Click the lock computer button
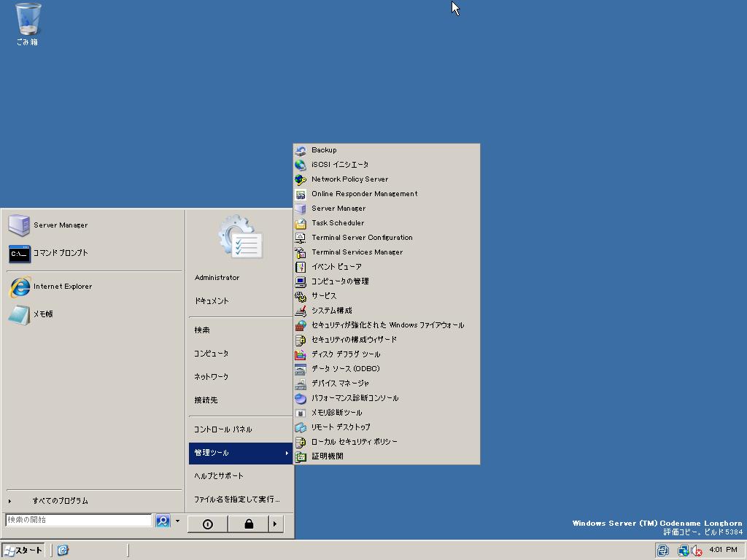The width and height of the screenshot is (747, 560). pyautogui.click(x=249, y=524)
